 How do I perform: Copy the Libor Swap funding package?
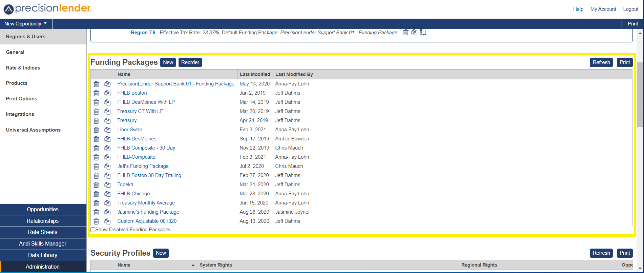click(x=107, y=130)
